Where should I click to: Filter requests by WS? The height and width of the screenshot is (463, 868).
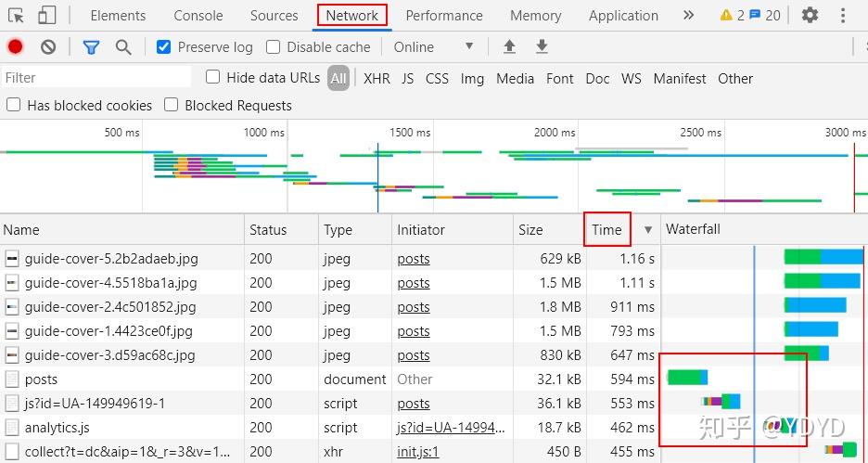632,79
